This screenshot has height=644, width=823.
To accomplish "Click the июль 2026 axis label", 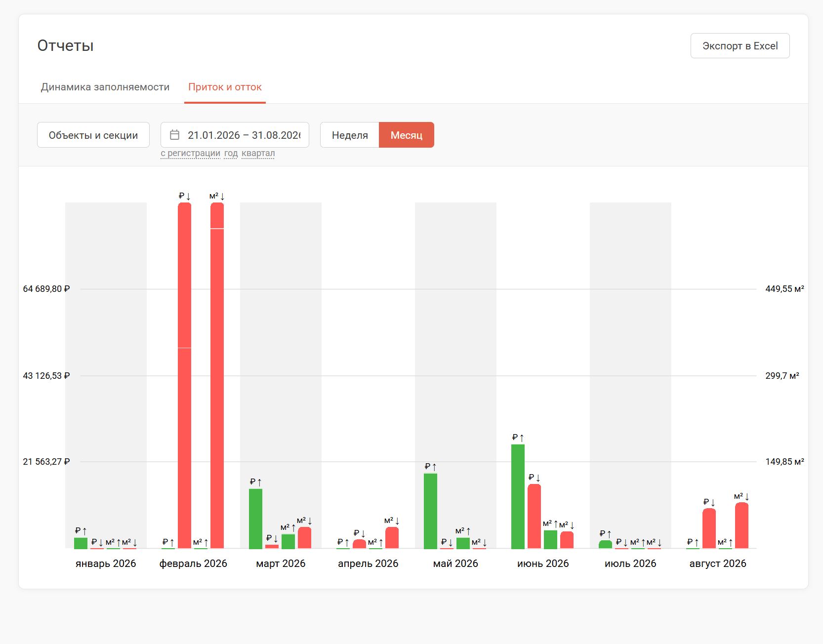I will (630, 563).
